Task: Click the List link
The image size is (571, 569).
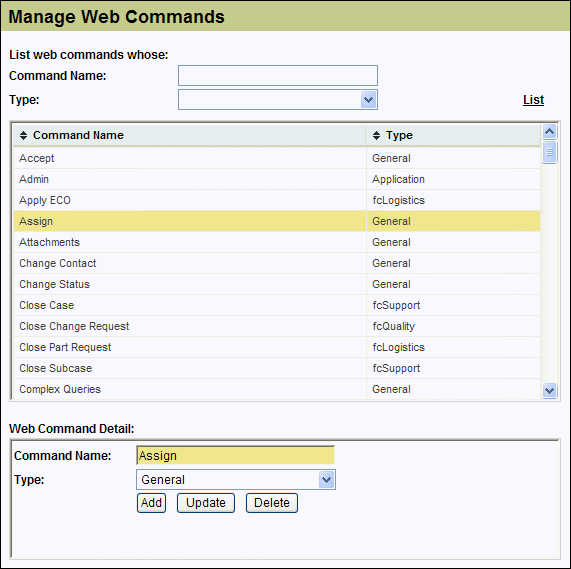Action: 533,100
